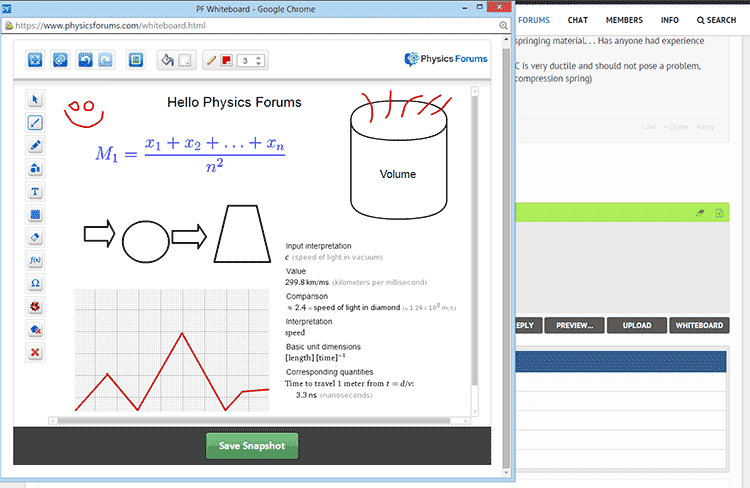Select the graph grid tool

(35, 214)
